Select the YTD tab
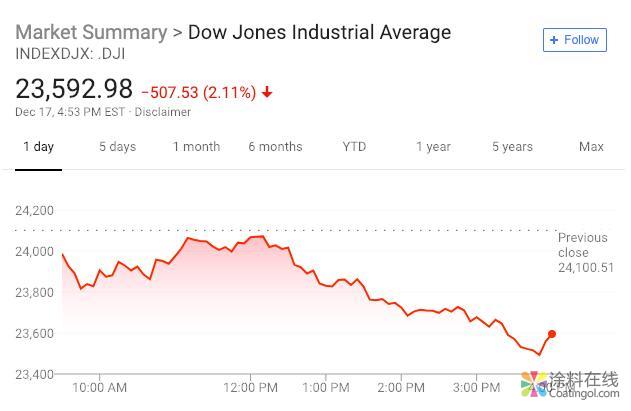Viewport: 631px width, 411px height. 354,147
